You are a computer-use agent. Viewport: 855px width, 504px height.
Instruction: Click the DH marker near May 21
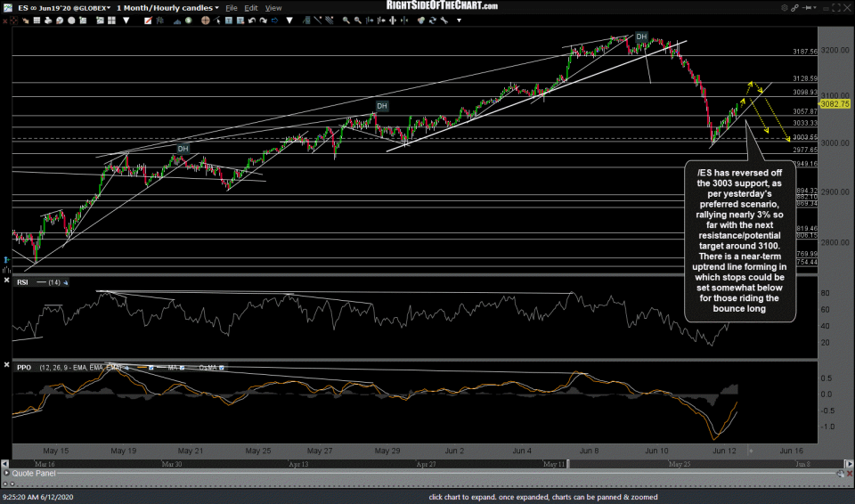(183, 149)
